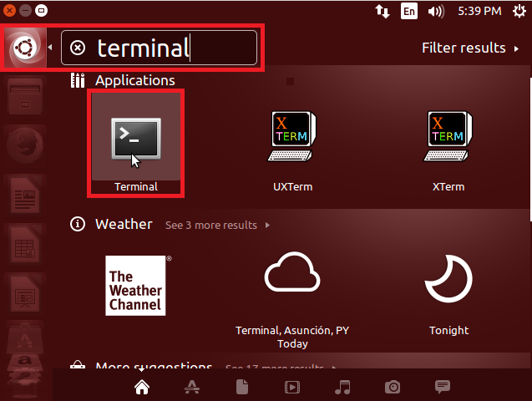Expand Filter results panel
Screen dimensions: 532x401
(x=470, y=48)
